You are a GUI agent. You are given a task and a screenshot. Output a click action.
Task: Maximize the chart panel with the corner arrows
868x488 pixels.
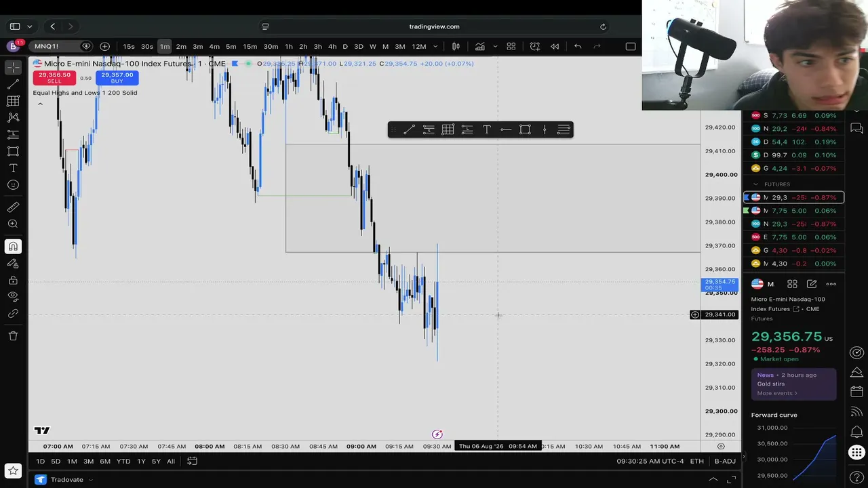(x=731, y=480)
